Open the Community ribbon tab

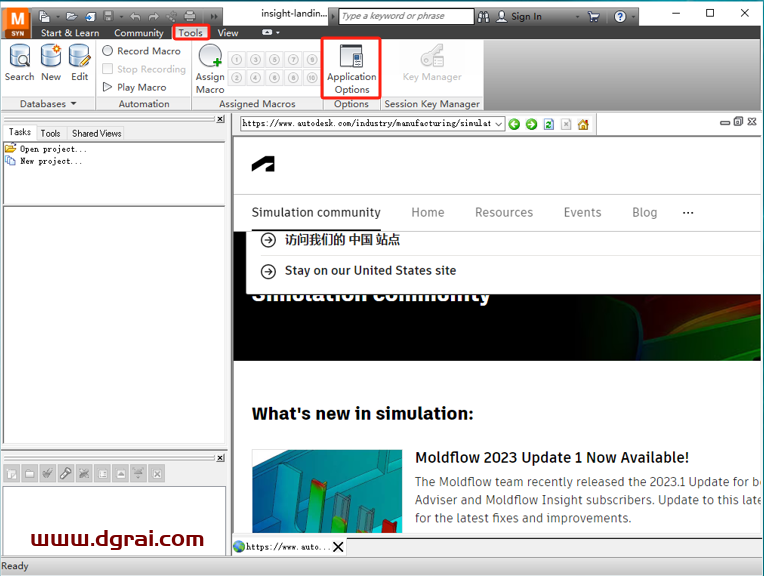[139, 33]
